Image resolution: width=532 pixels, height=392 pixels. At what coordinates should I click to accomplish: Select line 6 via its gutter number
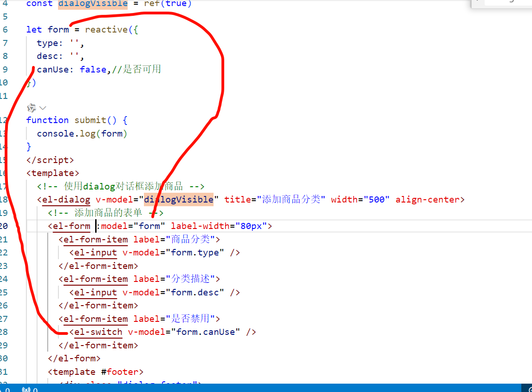click(x=5, y=30)
